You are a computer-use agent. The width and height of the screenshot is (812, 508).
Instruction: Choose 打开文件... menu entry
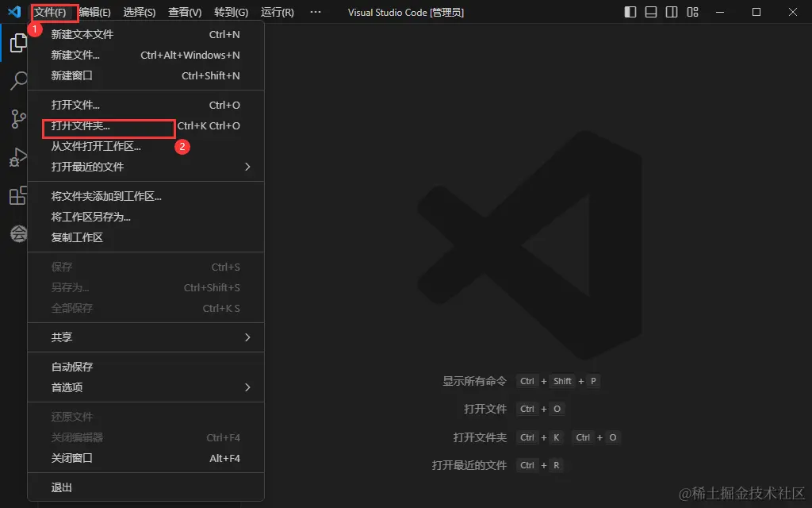click(146, 105)
